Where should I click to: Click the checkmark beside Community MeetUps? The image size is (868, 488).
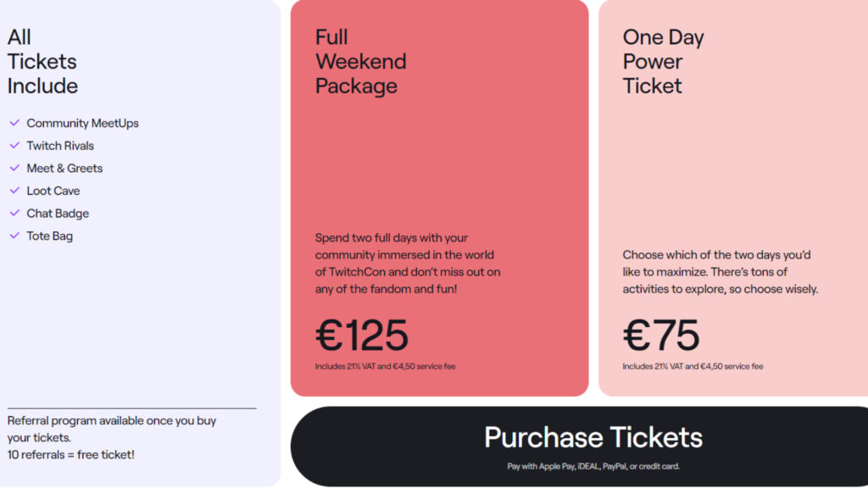pos(14,123)
